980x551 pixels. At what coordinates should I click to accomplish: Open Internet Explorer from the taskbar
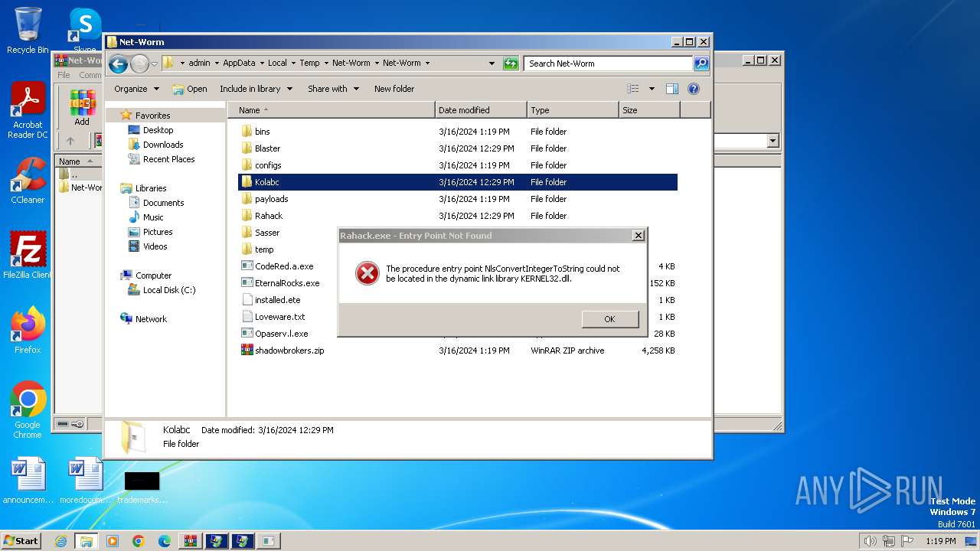point(60,541)
